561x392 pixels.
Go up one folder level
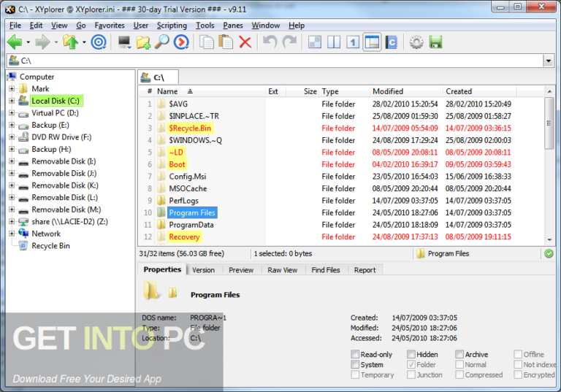70,42
